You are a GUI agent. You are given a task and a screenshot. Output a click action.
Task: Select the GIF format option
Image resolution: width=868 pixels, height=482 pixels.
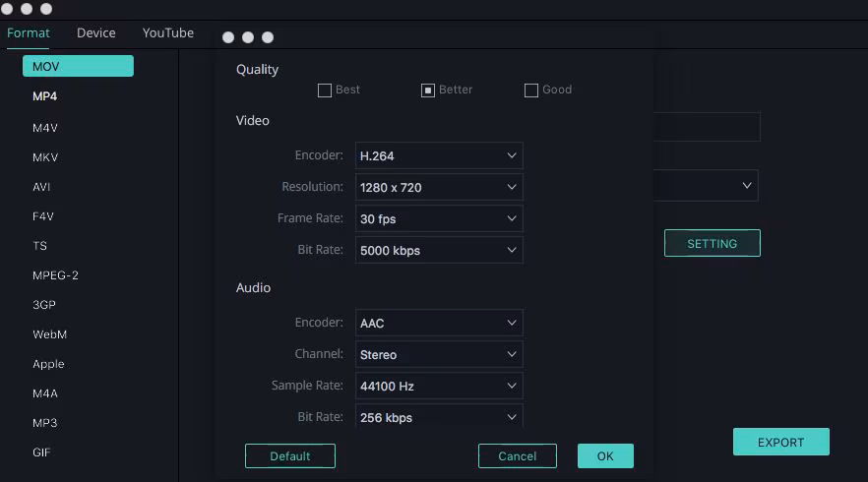click(41, 452)
